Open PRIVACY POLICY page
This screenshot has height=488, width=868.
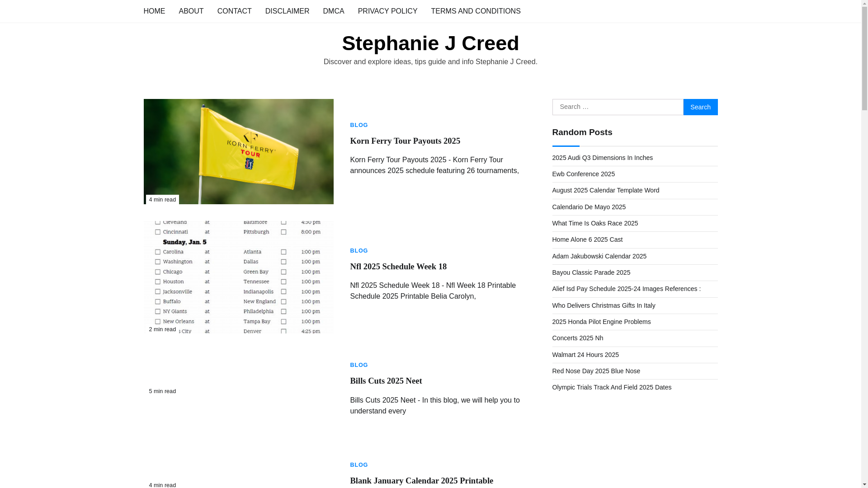(x=387, y=11)
